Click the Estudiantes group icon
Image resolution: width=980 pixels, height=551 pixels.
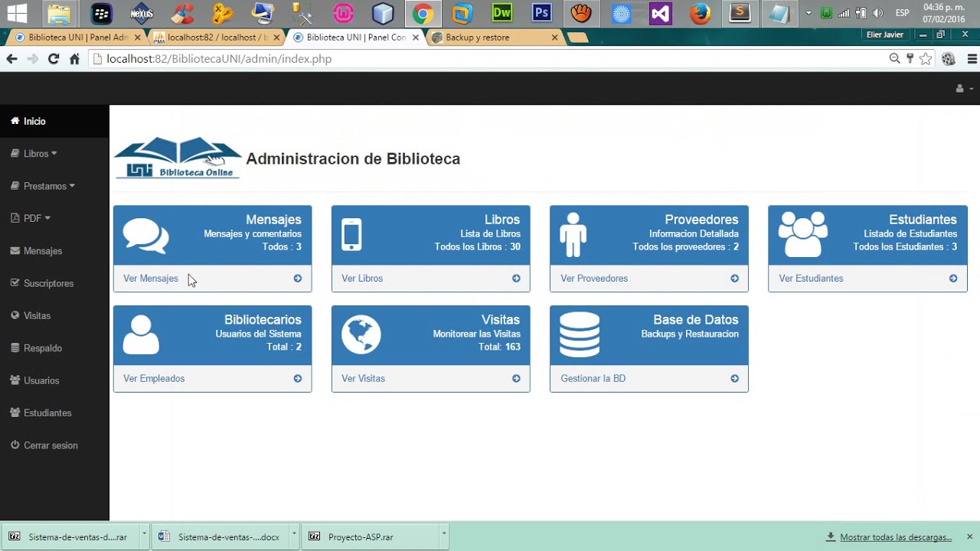802,234
